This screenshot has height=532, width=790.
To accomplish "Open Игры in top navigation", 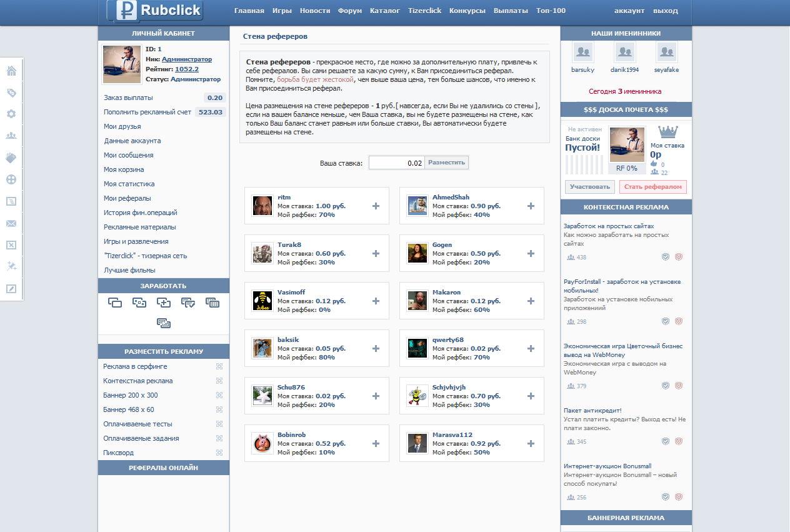I will (282, 11).
